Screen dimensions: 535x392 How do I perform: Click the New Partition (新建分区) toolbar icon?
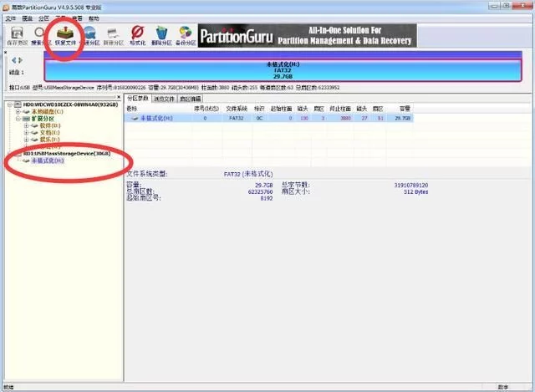pos(114,36)
